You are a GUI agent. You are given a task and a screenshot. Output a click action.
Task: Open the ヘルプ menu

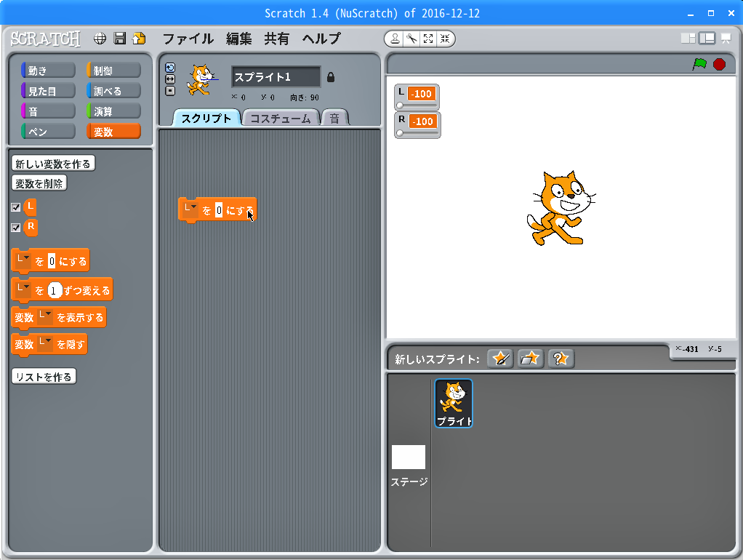(321, 39)
